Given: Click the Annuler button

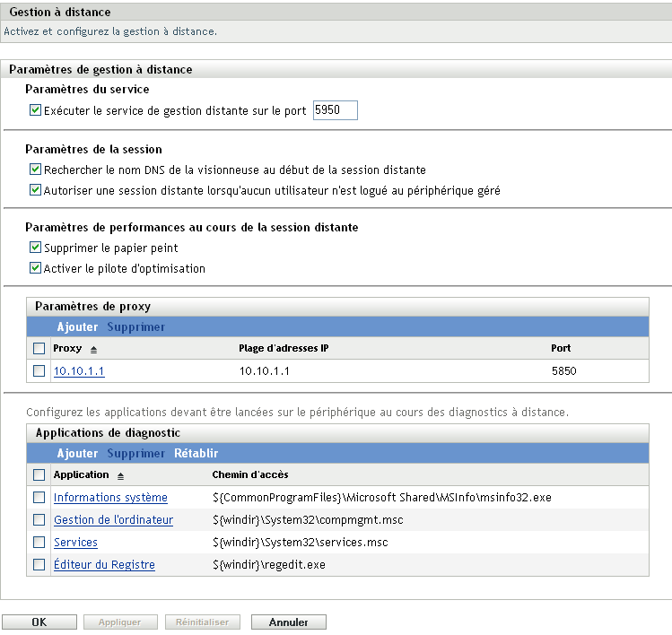Looking at the screenshot, I should [288, 622].
